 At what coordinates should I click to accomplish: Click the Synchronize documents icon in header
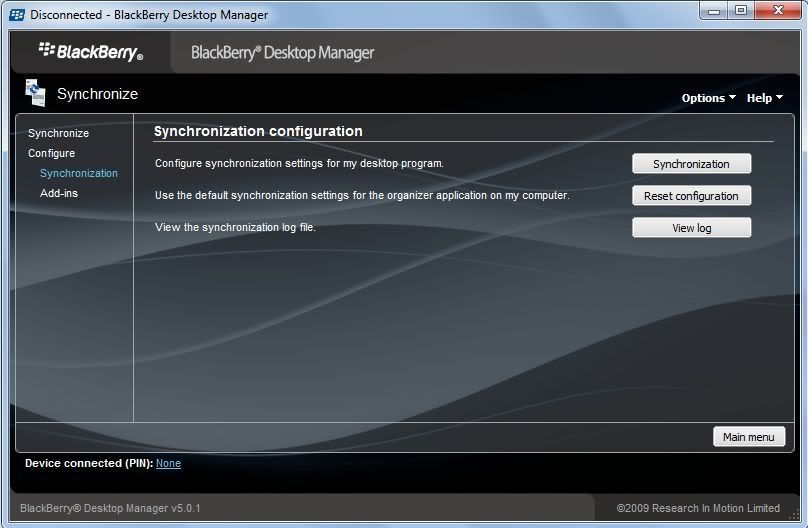tap(36, 93)
